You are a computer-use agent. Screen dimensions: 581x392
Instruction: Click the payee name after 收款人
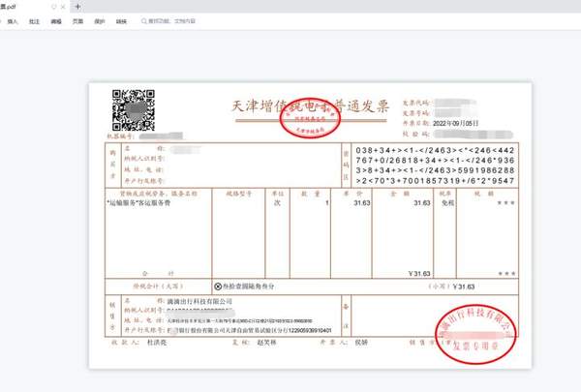[157, 343]
